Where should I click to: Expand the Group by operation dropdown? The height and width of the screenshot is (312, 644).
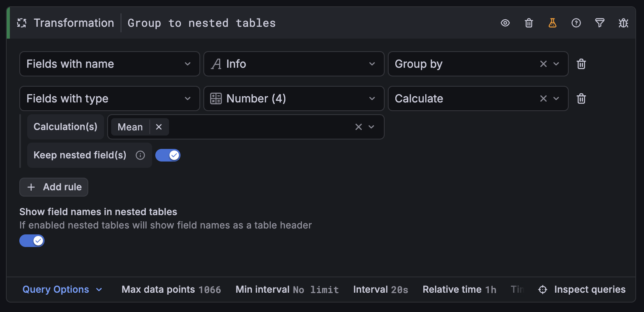pos(556,64)
